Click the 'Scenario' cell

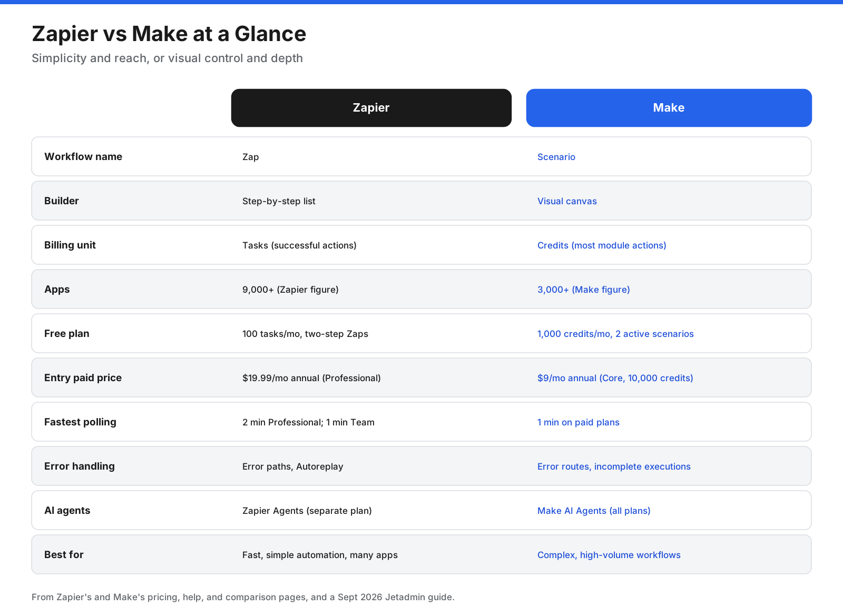tap(556, 157)
